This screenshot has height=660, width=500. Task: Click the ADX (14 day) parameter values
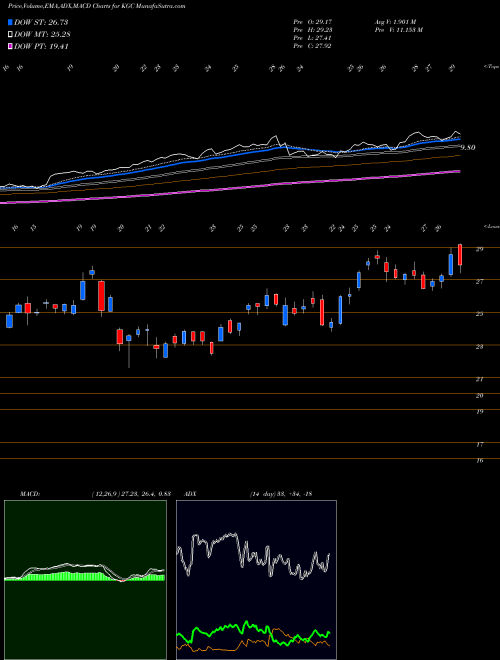pos(281,494)
